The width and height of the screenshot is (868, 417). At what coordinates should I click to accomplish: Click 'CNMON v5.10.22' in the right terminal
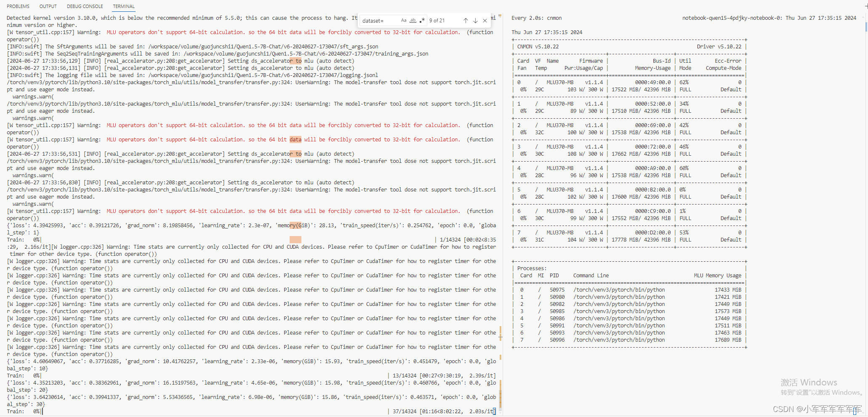538,46
